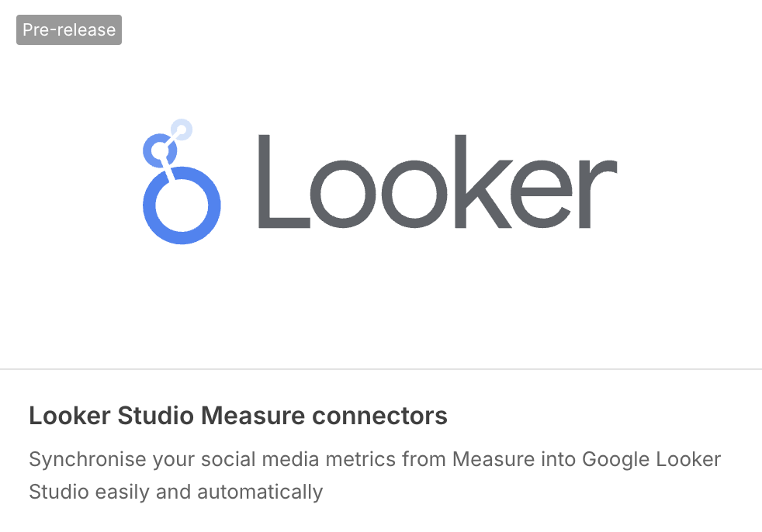This screenshot has height=532, width=762.
Task: Open the Looker Studio Measure connectors title
Action: point(238,416)
